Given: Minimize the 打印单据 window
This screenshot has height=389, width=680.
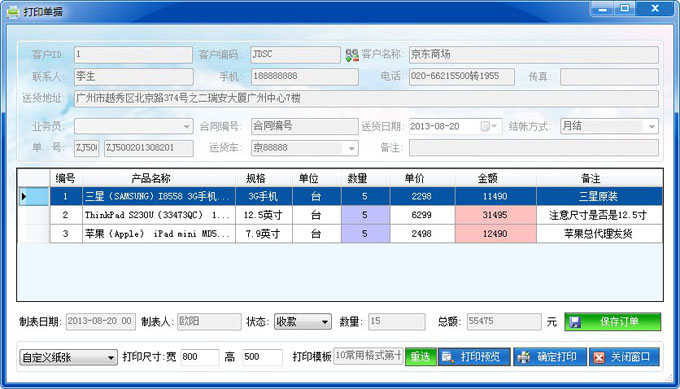Looking at the screenshot, I should [x=602, y=9].
